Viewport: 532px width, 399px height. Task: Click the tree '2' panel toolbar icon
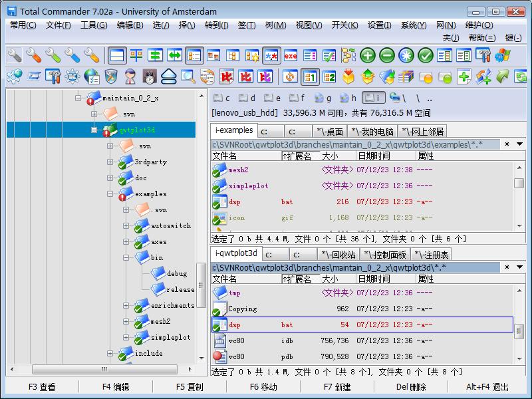(x=329, y=76)
